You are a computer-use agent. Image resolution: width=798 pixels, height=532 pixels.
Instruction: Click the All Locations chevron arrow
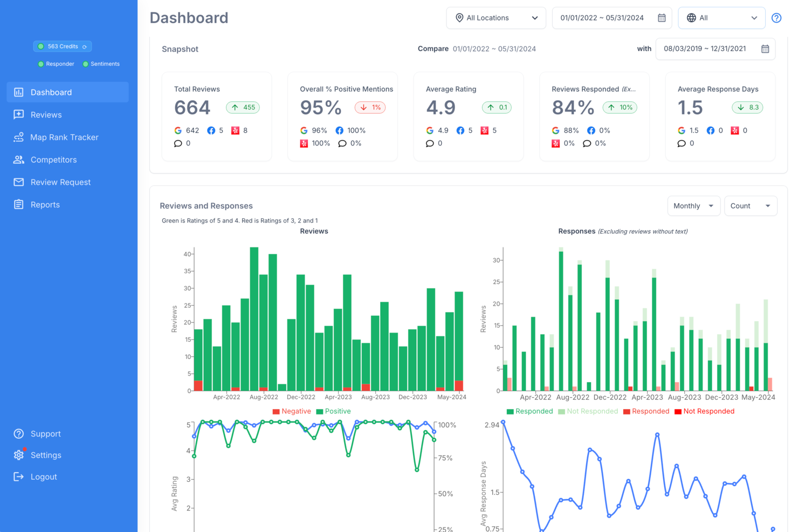535,18
